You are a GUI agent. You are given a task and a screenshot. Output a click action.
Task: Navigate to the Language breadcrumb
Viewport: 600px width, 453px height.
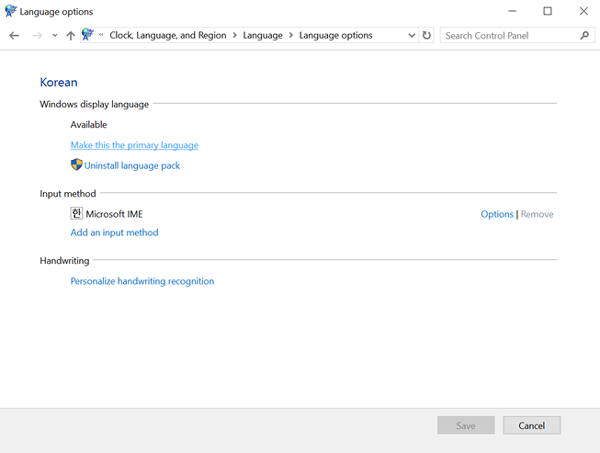pyautogui.click(x=263, y=35)
